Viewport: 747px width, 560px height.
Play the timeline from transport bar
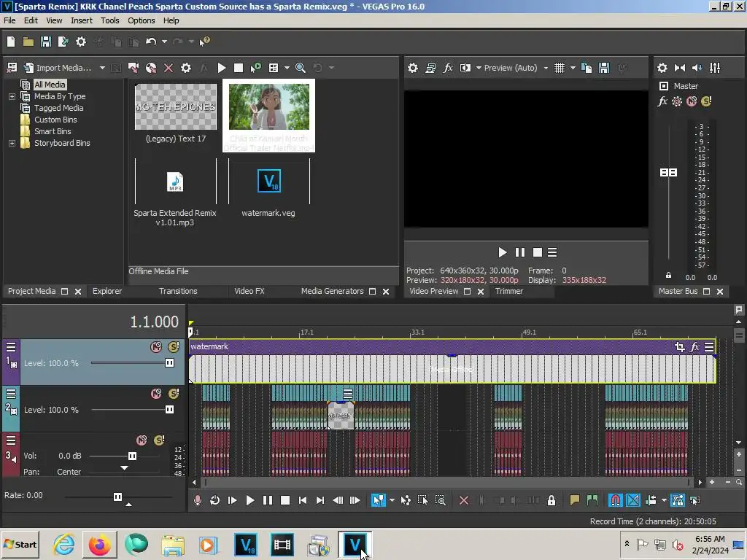tap(249, 500)
